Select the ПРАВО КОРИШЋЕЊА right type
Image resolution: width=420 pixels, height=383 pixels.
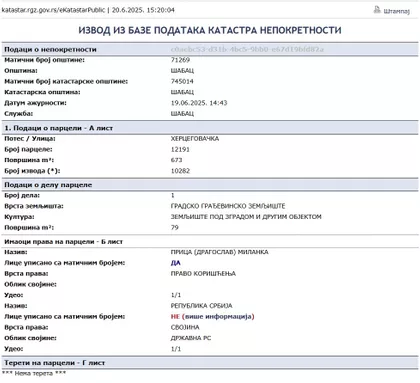(x=203, y=274)
